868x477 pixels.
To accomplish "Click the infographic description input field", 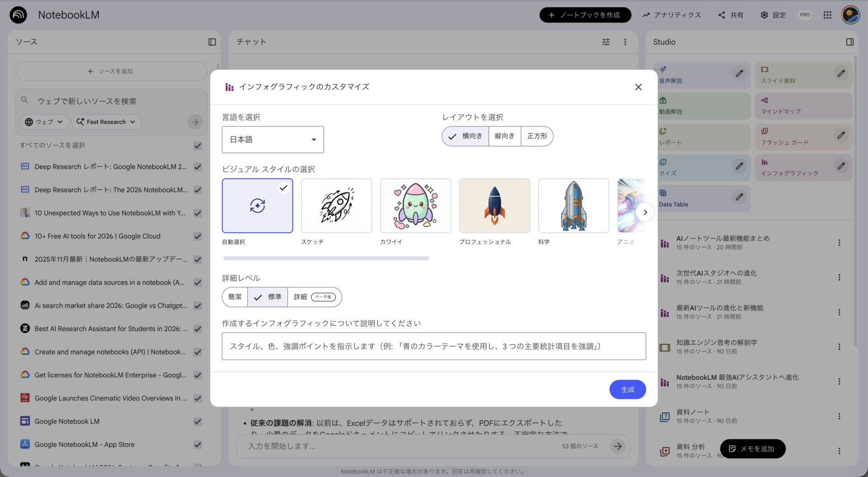I will tap(433, 346).
